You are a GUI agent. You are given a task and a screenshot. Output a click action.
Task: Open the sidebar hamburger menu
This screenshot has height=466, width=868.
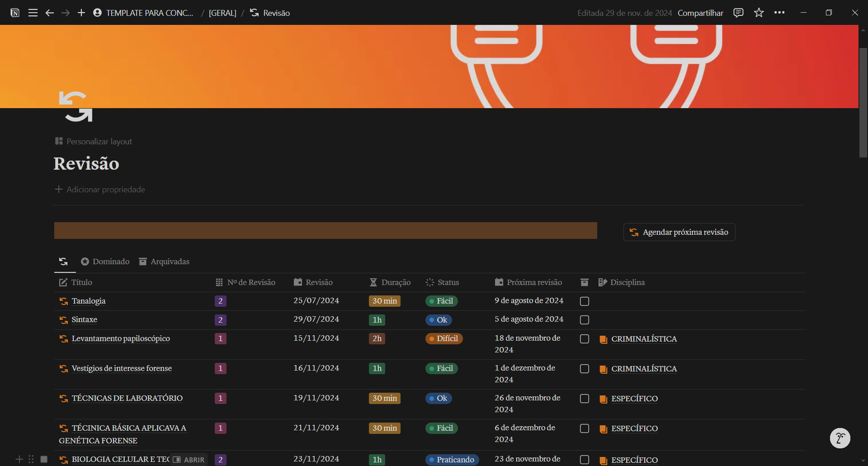click(x=33, y=13)
